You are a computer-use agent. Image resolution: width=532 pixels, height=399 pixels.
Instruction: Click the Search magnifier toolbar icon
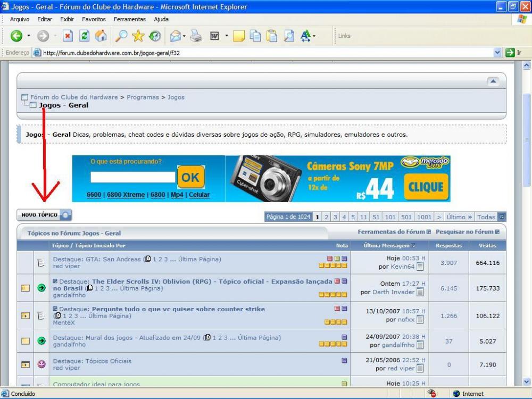(121, 37)
